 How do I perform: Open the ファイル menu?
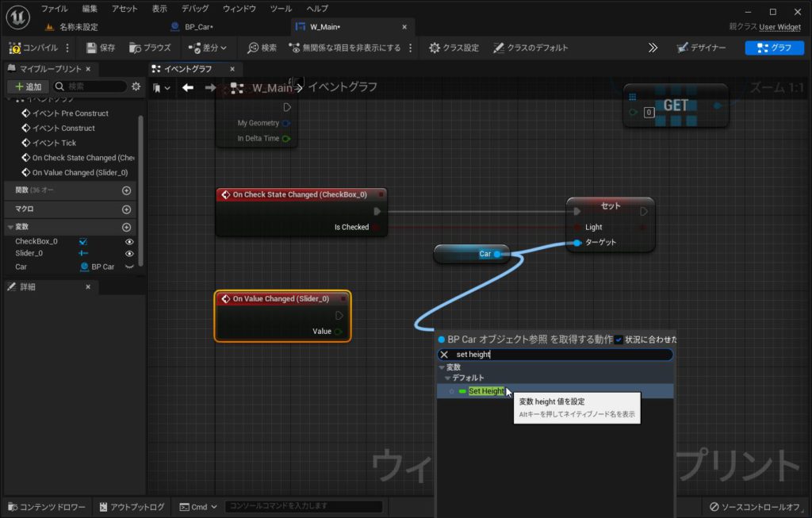[55, 9]
